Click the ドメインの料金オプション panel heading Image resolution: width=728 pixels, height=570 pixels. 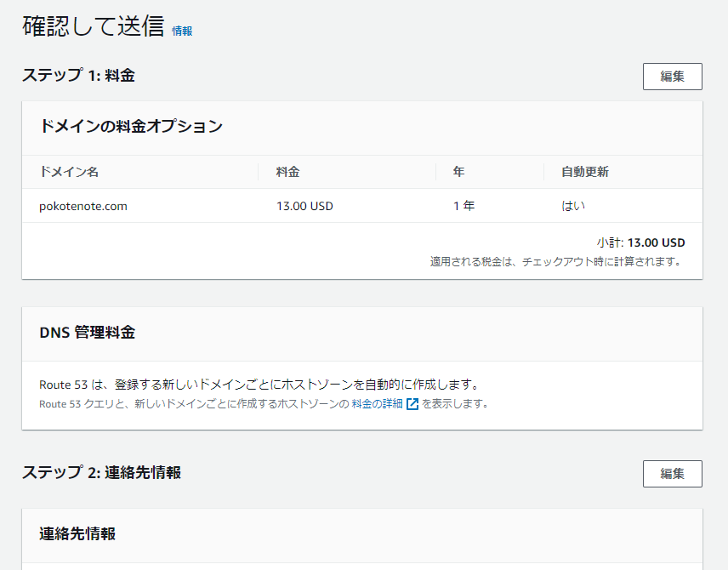[x=131, y=127]
